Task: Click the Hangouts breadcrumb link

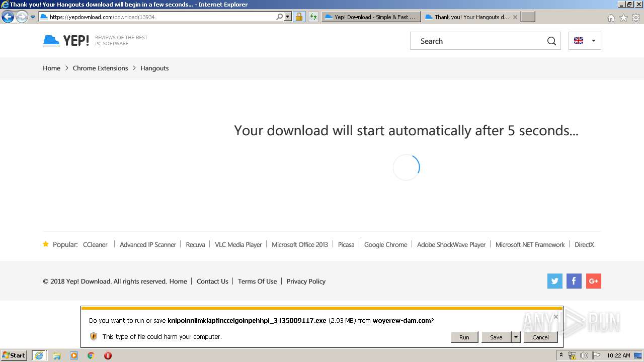Action: [x=154, y=68]
